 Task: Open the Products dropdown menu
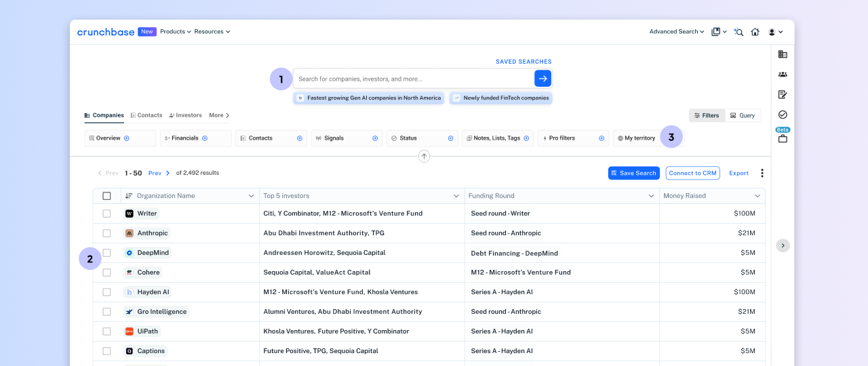(x=176, y=32)
